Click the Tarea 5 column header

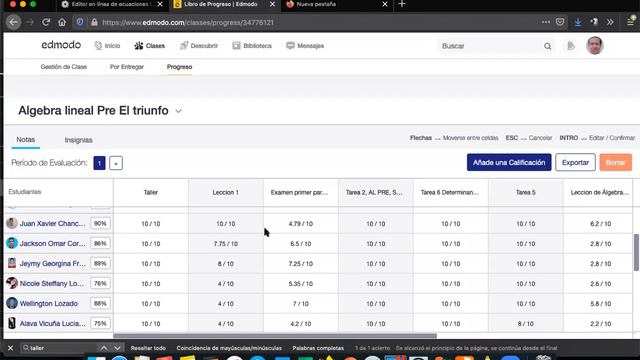pos(525,192)
